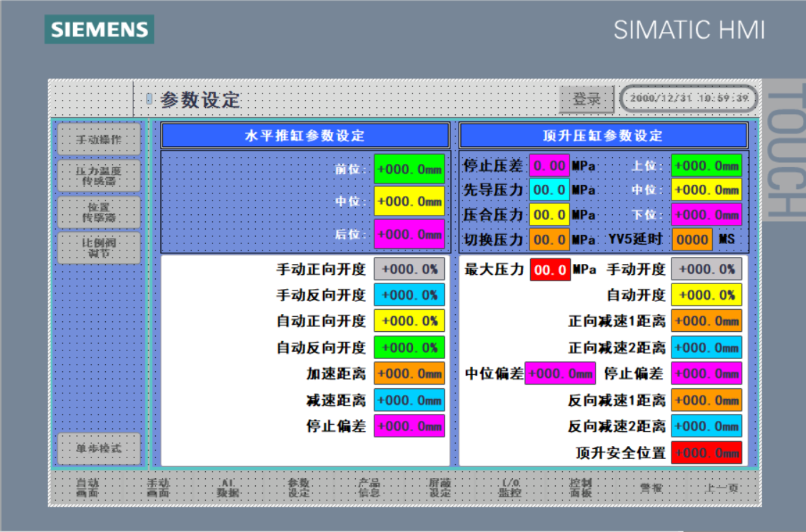The image size is (806, 532).
Task: Switch to 自动画面 bottom tab
Action: tap(87, 487)
